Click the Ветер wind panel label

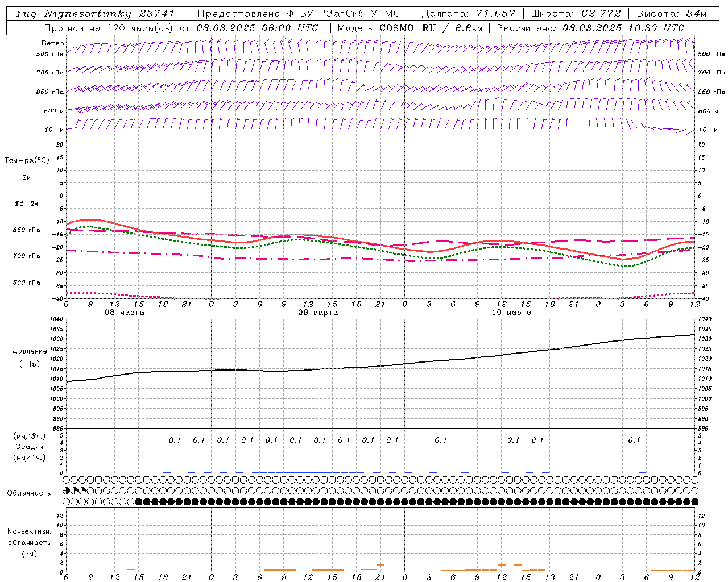pos(53,43)
